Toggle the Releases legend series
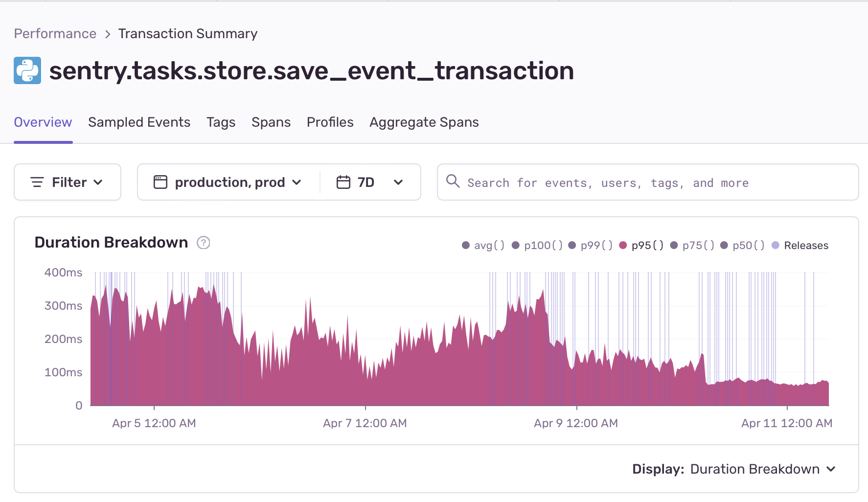This screenshot has width=868, height=502. coord(800,245)
